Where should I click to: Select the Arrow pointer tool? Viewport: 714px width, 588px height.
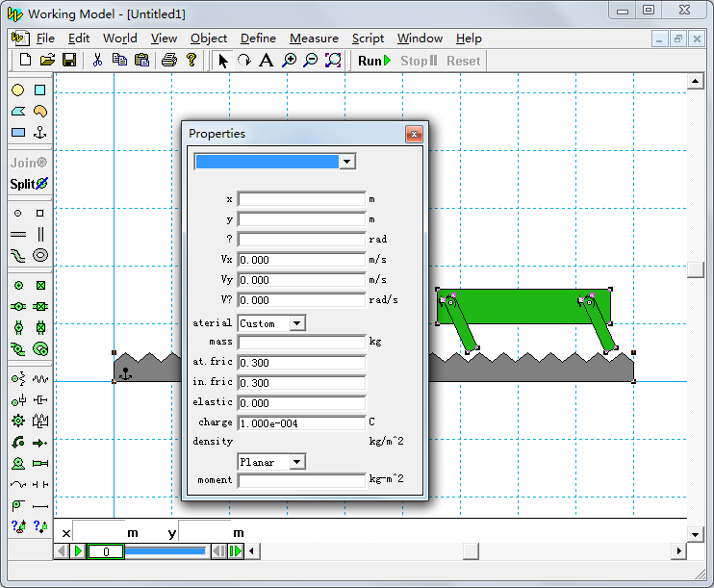point(222,61)
